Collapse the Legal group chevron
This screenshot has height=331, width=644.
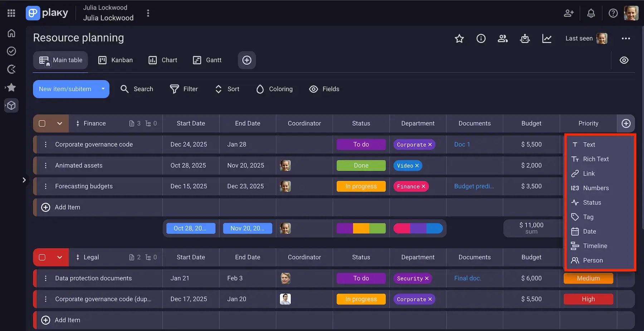click(60, 257)
